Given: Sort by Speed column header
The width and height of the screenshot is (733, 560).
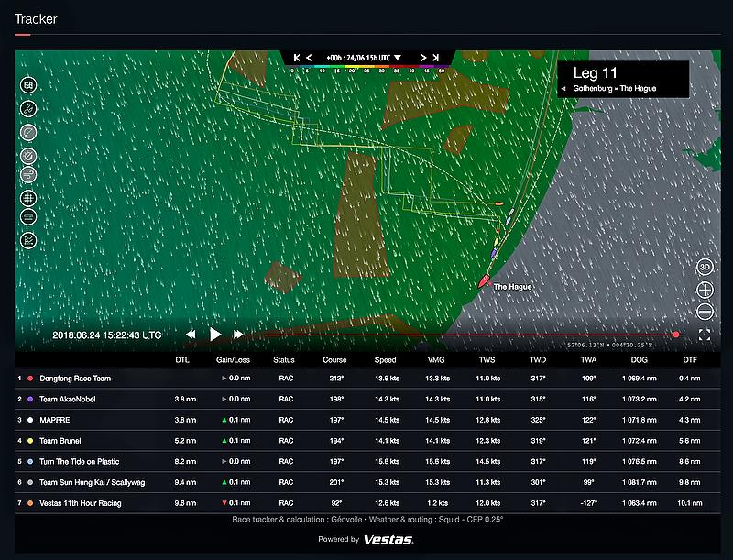Looking at the screenshot, I should tap(385, 360).
